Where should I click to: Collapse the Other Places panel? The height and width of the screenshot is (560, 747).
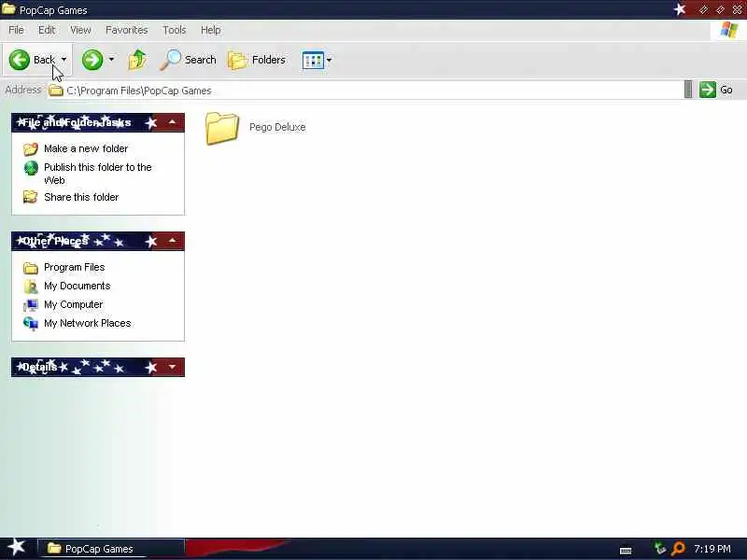172,241
